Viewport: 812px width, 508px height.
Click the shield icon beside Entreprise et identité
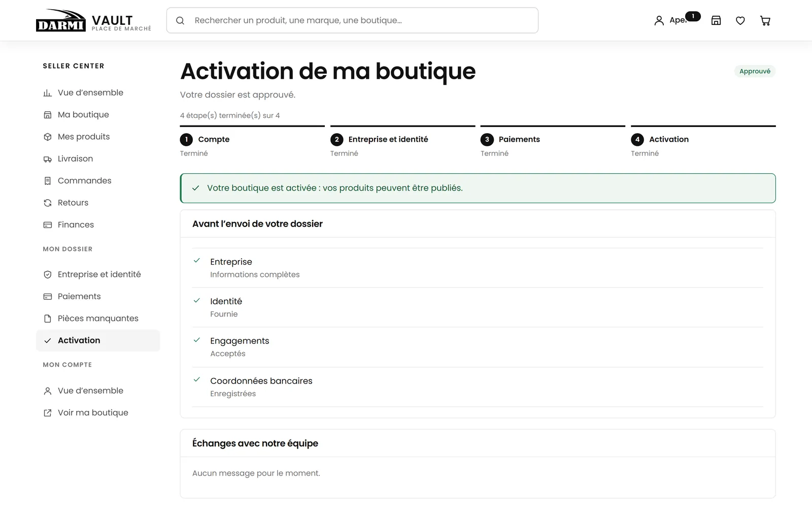(x=48, y=274)
